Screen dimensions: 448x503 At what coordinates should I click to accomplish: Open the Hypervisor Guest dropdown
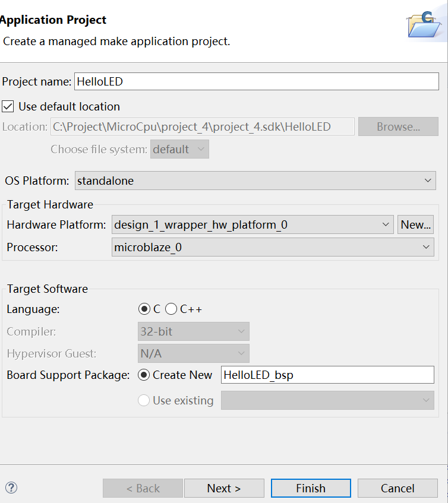pyautogui.click(x=193, y=354)
